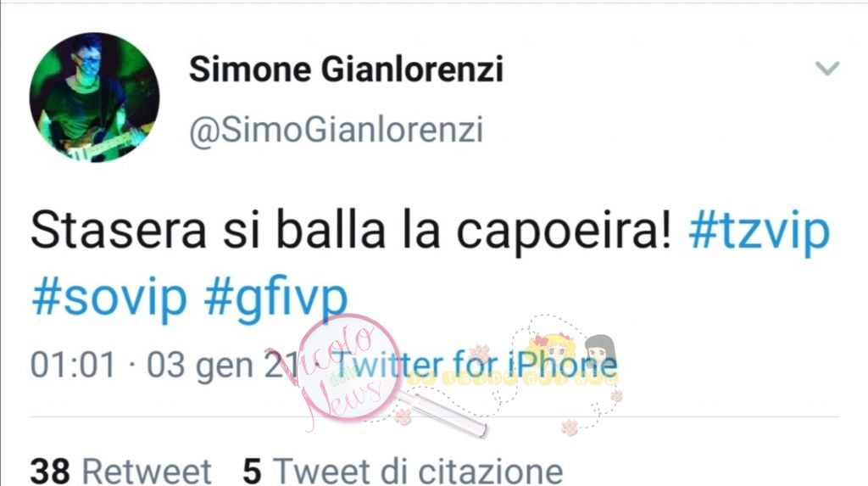Screen dimensions: 868x486
Task: View the 5 Tweet di citazione
Action: click(x=403, y=471)
